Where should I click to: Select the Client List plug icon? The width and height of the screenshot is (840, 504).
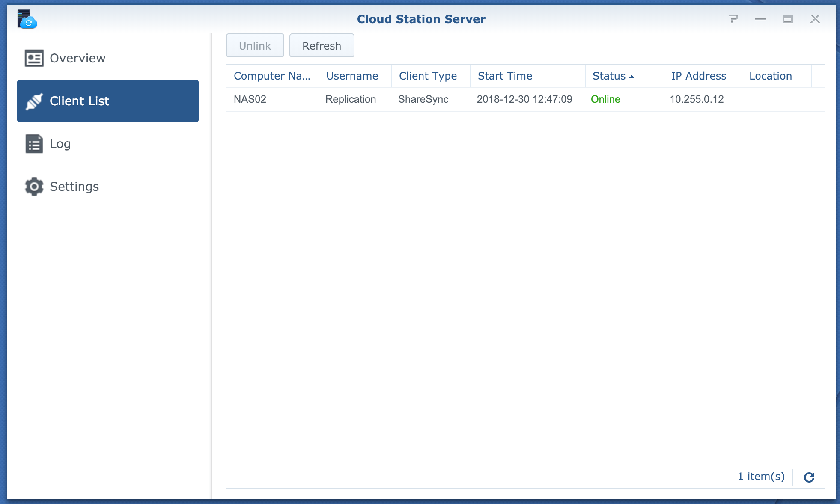coord(34,101)
